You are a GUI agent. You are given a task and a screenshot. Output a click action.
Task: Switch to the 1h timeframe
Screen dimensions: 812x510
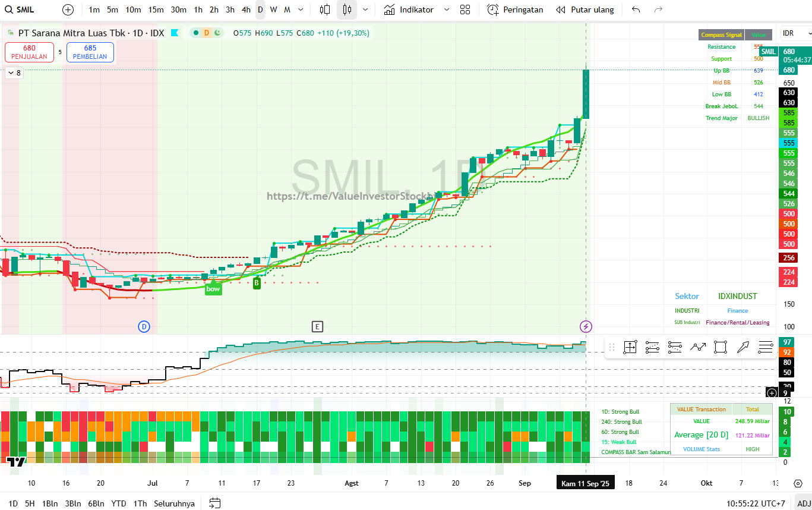click(x=198, y=10)
